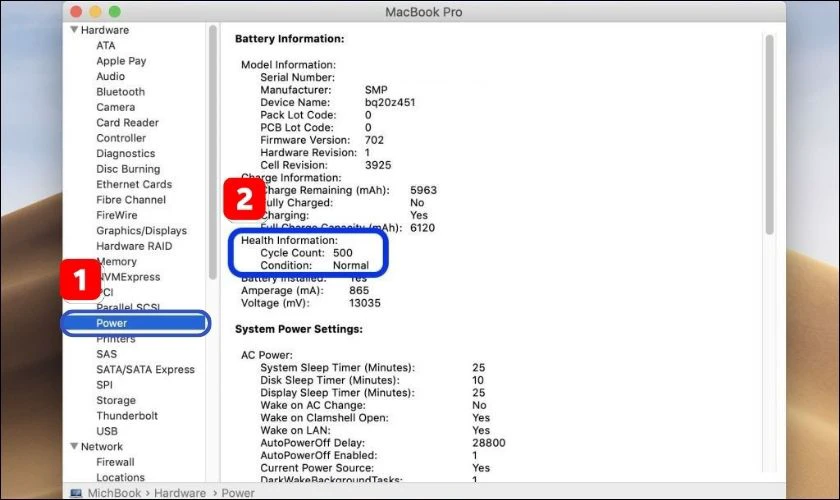
Task: Open SATA/SATA Express details
Action: (x=145, y=369)
